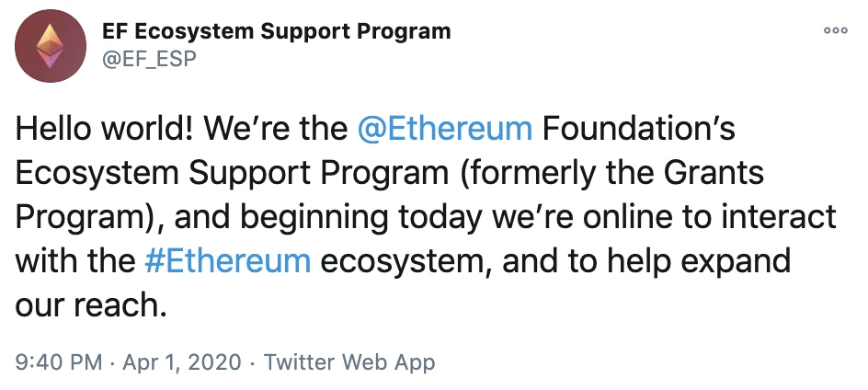The width and height of the screenshot is (868, 390).
Task: Open the @Ethereum mention link
Action: 445,129
